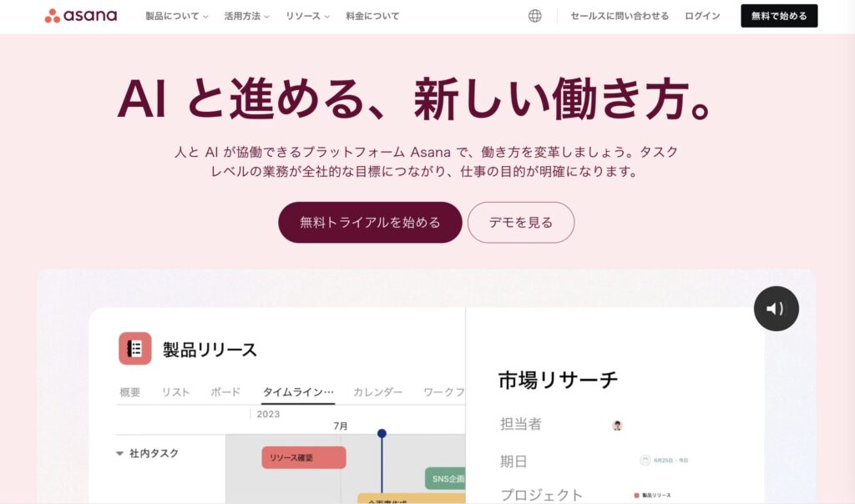The image size is (855, 504).
Task: Click the calendar icon beside 期日
Action: coord(645,461)
